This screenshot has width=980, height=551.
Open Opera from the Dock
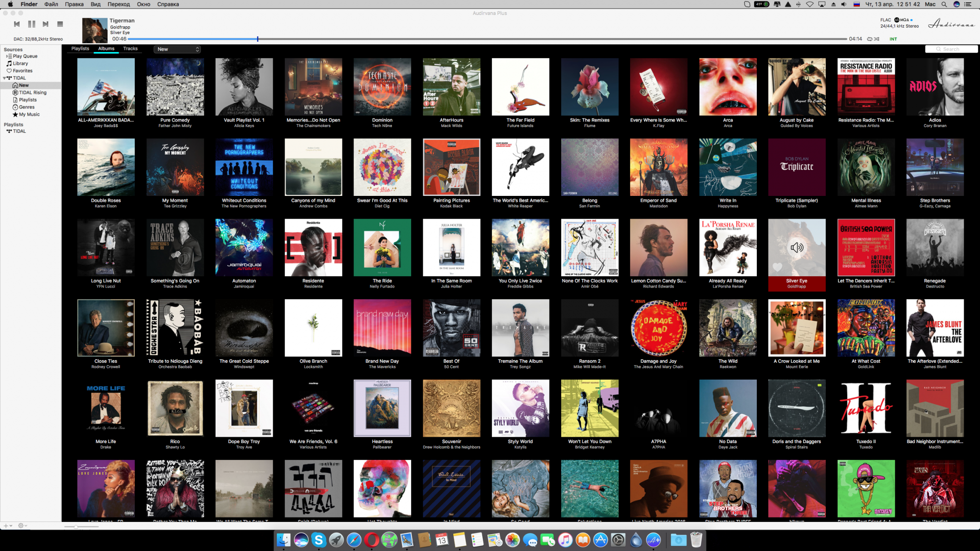372,540
